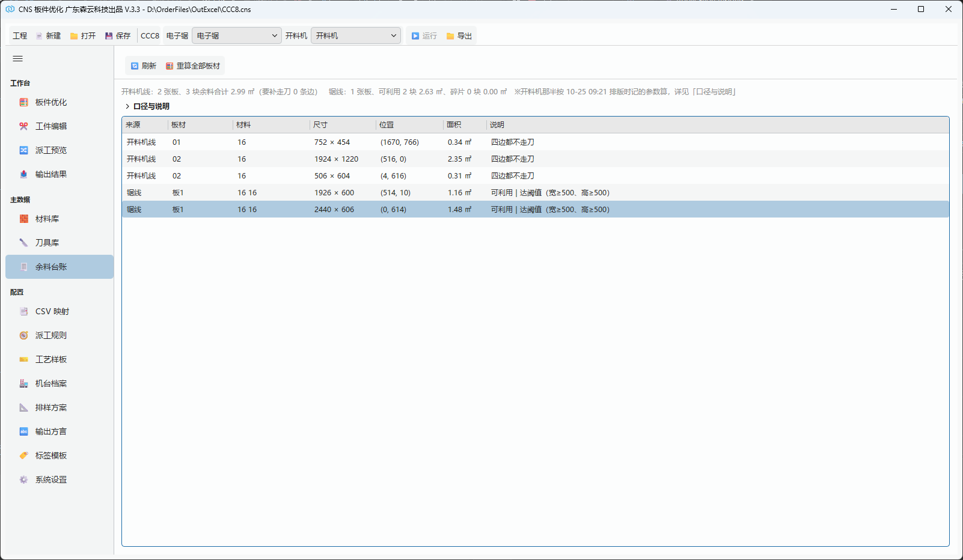Click 导出 to export
Viewport: 963px width, 560px height.
459,36
